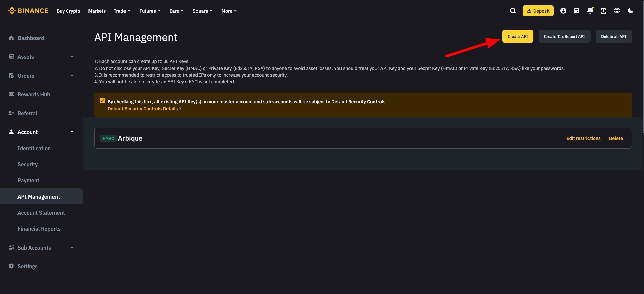Open the profile account icon
This screenshot has height=294, width=644.
click(x=563, y=11)
